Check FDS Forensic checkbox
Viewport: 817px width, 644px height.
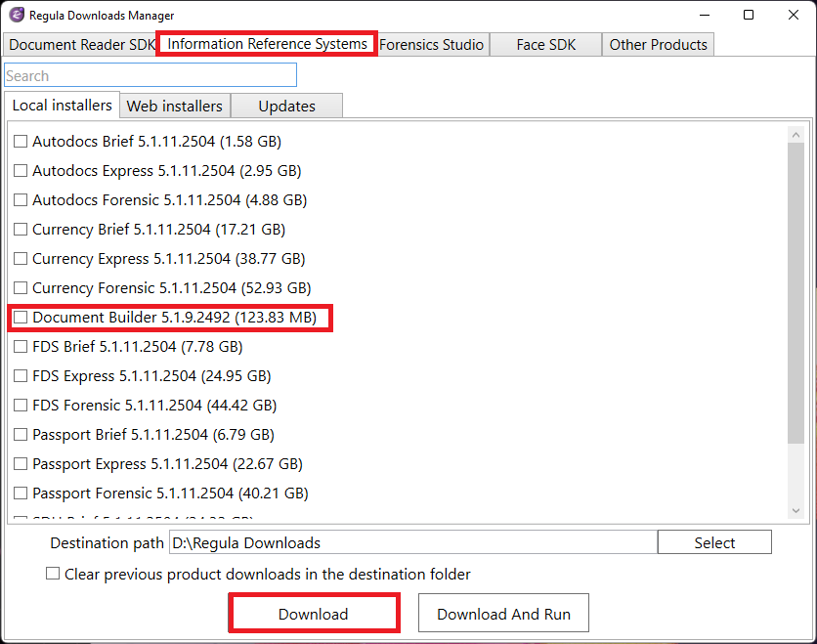point(21,405)
